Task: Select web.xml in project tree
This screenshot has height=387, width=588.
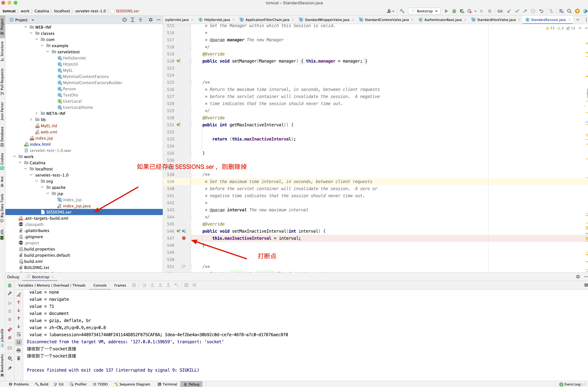Action: pyautogui.click(x=49, y=132)
